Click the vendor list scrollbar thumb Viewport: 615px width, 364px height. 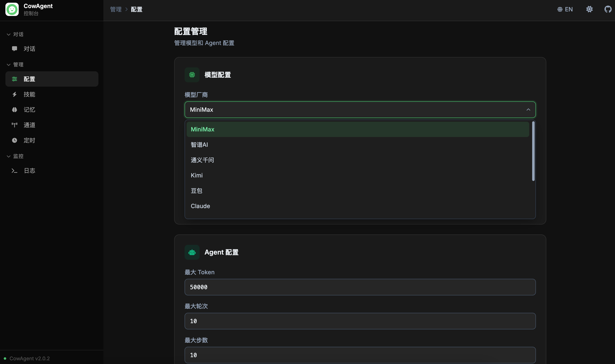coord(533,151)
